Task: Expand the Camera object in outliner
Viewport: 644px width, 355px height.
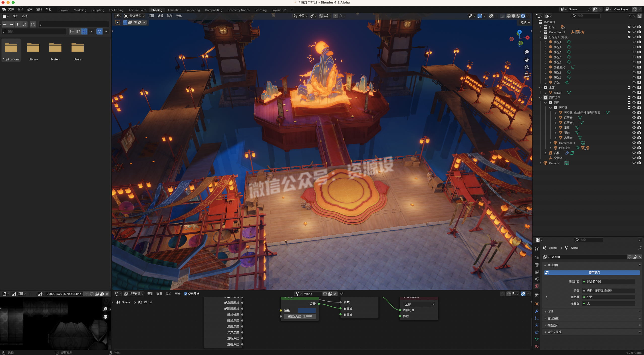Action: pos(540,163)
